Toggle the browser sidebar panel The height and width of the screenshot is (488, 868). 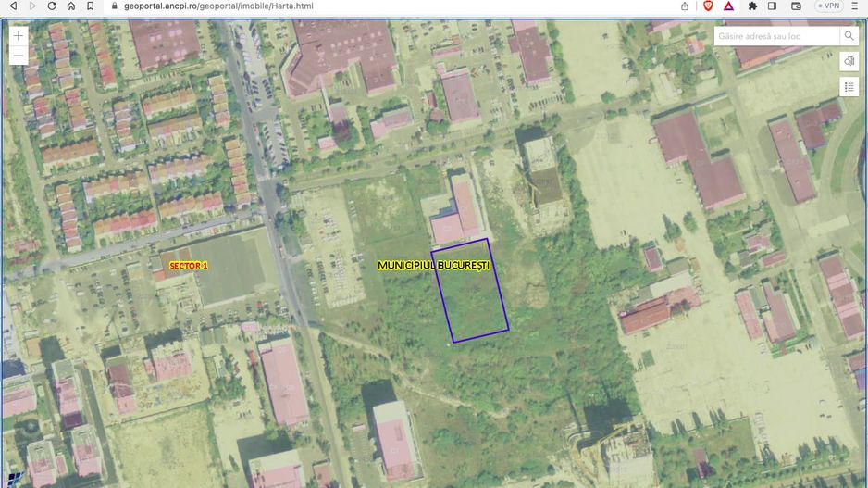(x=773, y=6)
